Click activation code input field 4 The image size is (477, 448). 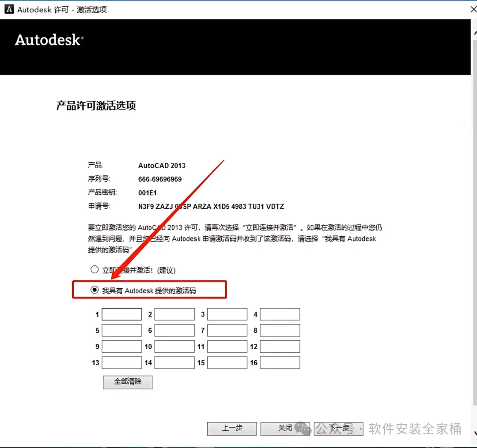280,314
